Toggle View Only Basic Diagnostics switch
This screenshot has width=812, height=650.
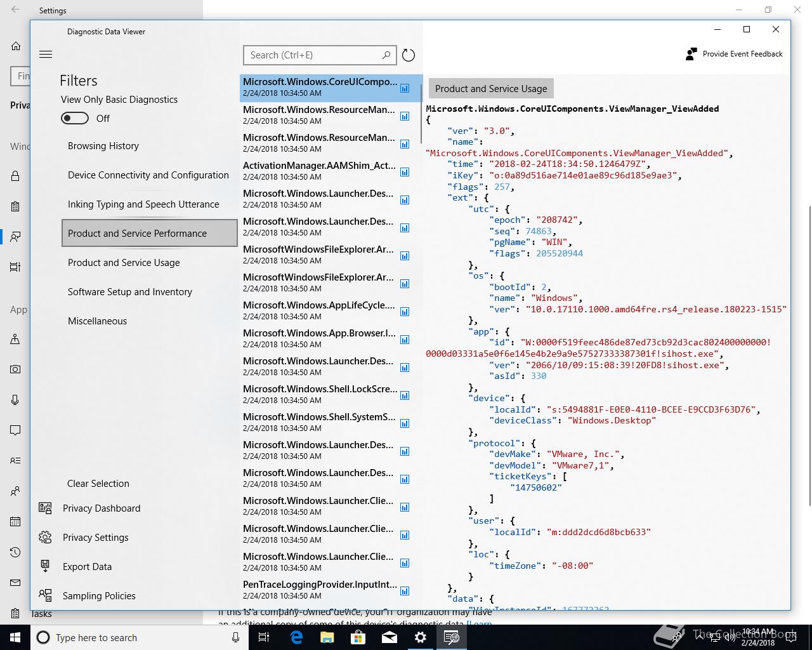(x=75, y=118)
